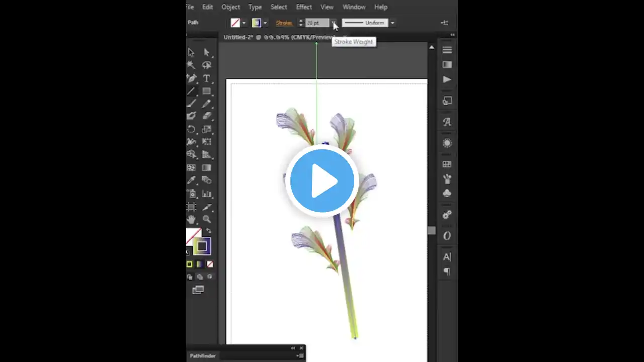This screenshot has height=362, width=644.
Task: Select the Pencil tool
Action: (206, 104)
